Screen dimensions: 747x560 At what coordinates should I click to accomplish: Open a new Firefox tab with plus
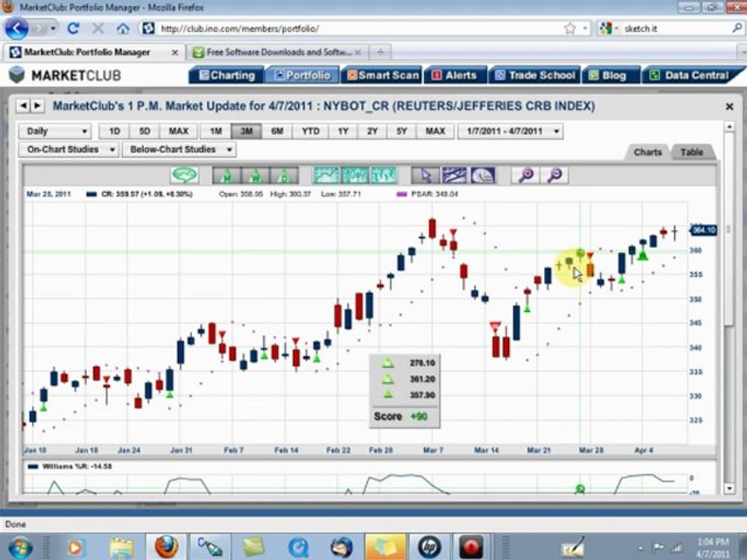381,52
